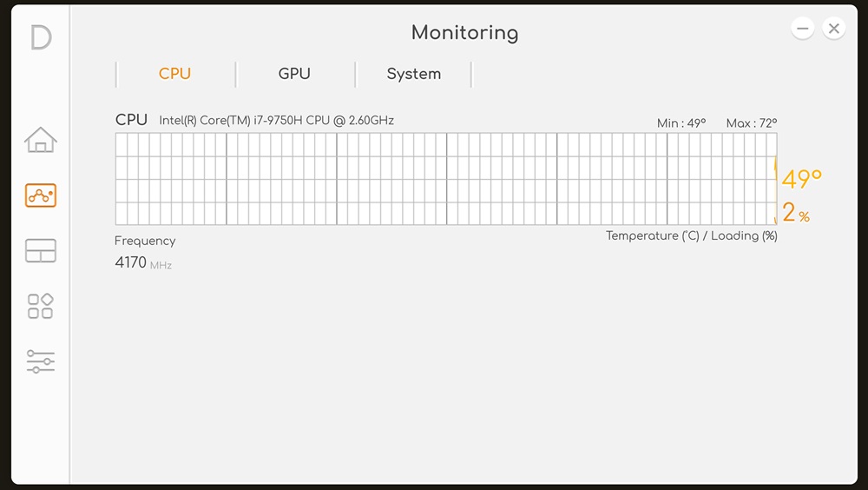Switch to the GPU tab

294,74
